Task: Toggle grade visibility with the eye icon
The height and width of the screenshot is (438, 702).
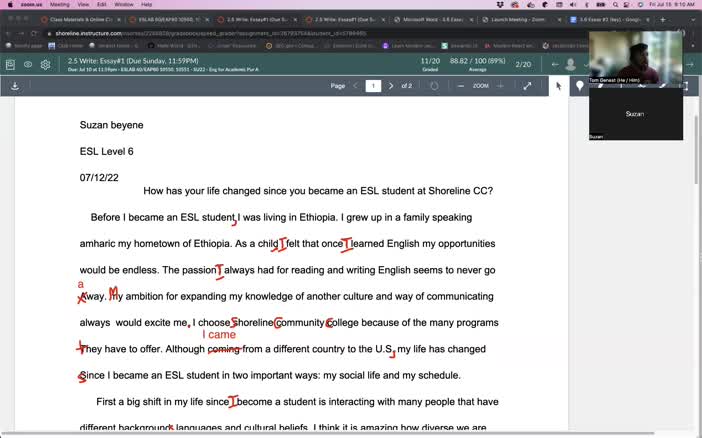Action: 28,64
